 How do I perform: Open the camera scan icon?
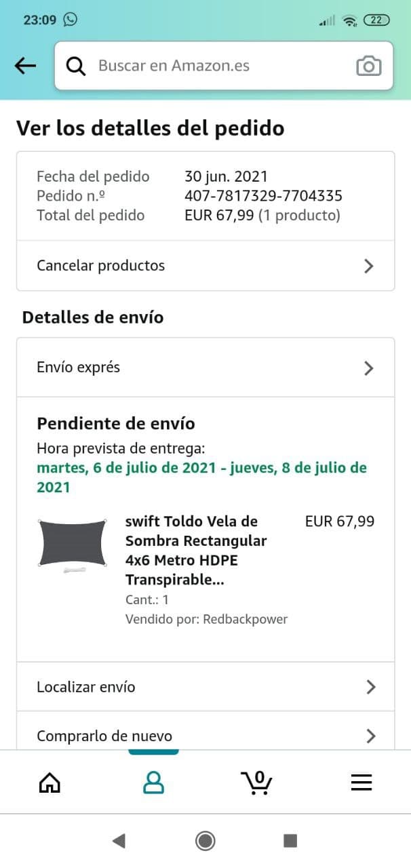click(x=368, y=66)
